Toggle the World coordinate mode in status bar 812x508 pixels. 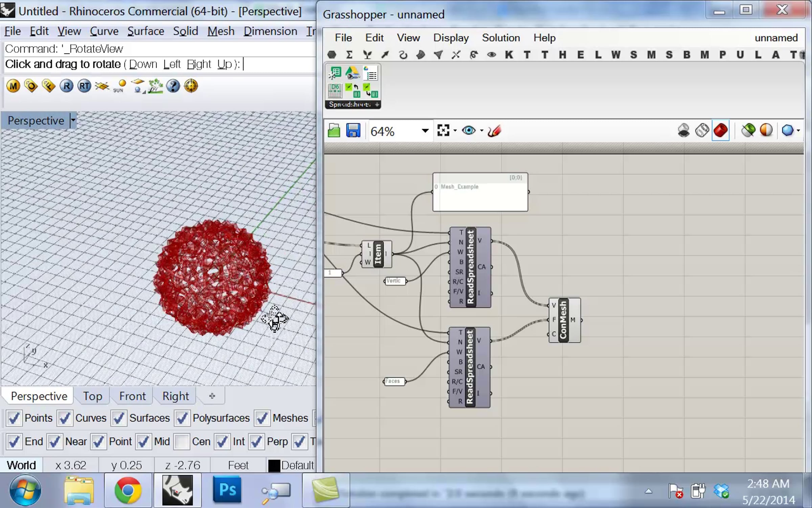coord(21,466)
